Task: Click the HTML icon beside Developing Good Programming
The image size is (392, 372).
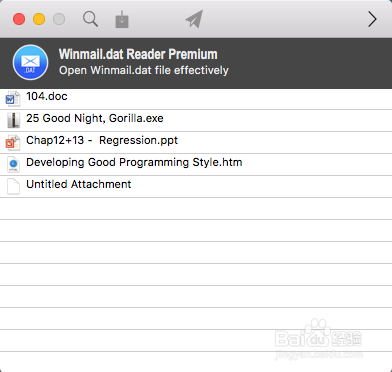Action: click(13, 164)
